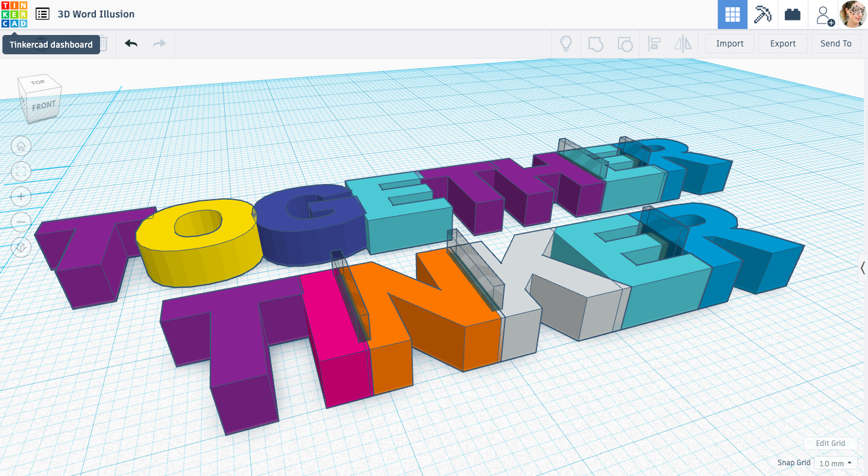Zoom in with the plus button
This screenshot has height=476, width=868.
pos(21,197)
